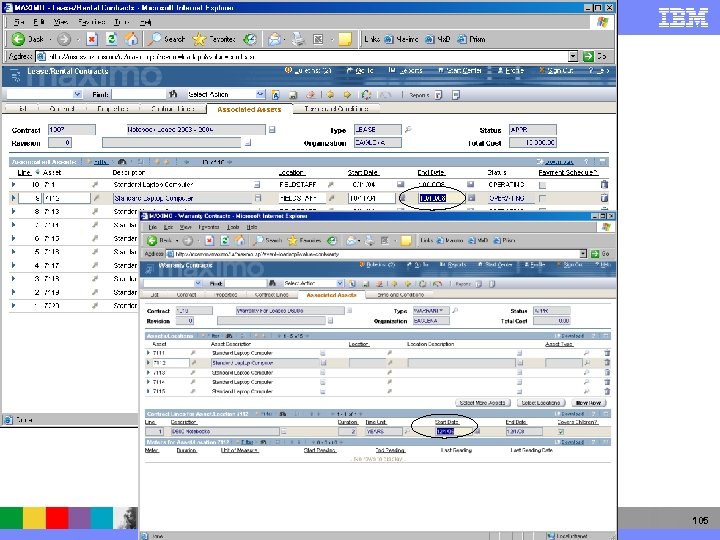720x540 pixels.
Task: Click the binoculars Find icon in Lease/Rental toolbar
Action: click(x=173, y=95)
